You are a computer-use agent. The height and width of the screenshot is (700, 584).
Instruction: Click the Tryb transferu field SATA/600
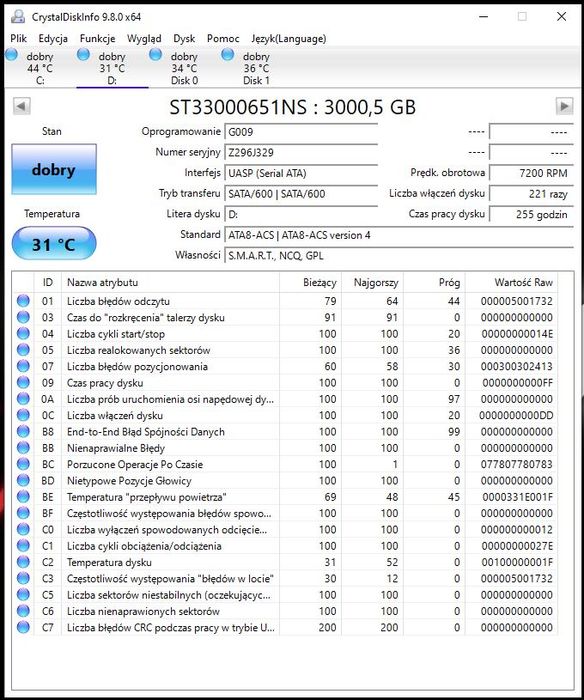click(x=301, y=194)
